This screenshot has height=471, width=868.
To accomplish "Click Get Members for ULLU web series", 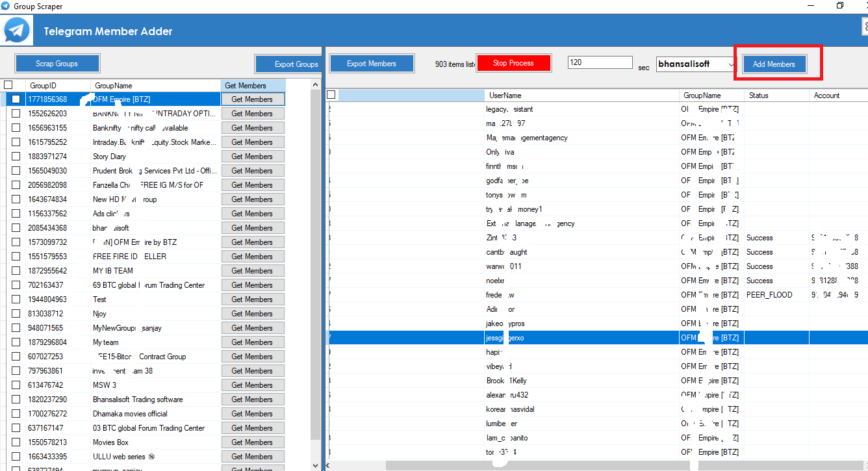I will [x=253, y=457].
